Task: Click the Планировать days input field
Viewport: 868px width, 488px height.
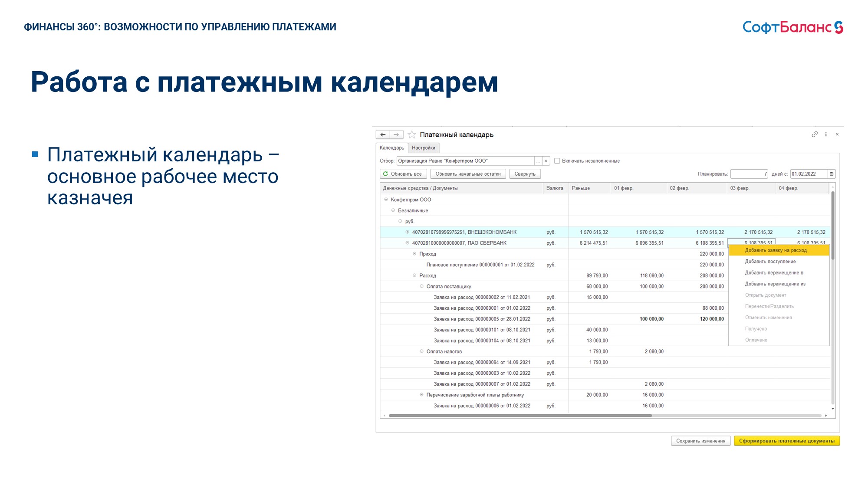Action: 749,174
